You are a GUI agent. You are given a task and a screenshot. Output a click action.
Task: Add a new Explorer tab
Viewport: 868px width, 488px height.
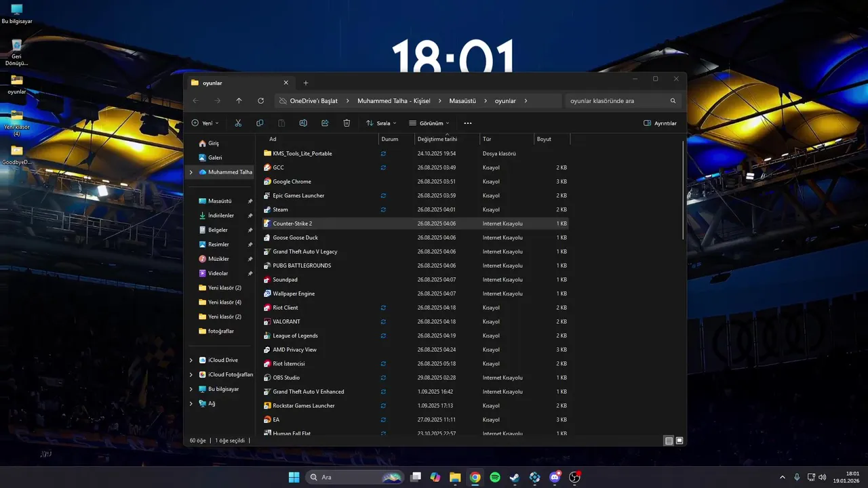coord(306,83)
